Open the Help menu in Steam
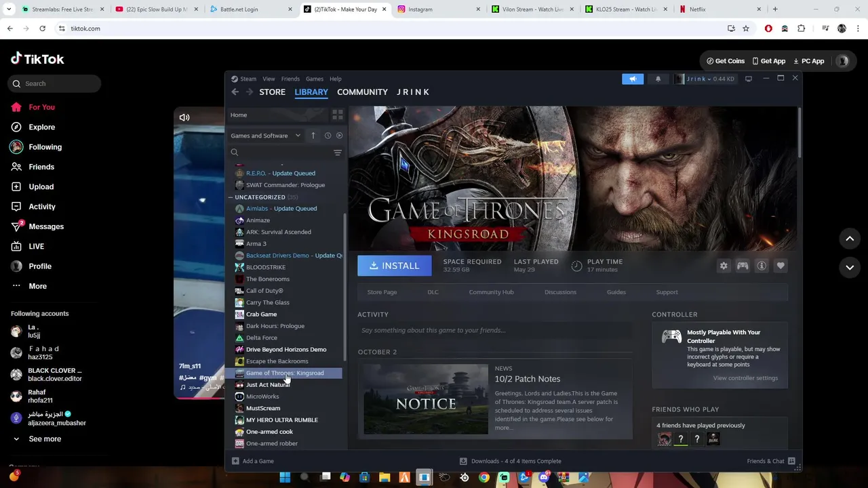 point(335,79)
